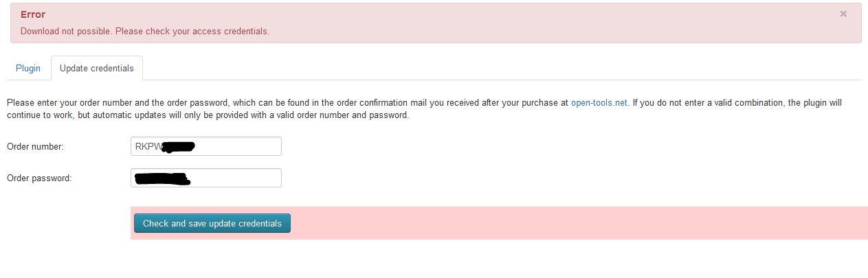Viewport: 868px width, 278px height.
Task: Focus the Order password input field
Action: tap(234, 178)
